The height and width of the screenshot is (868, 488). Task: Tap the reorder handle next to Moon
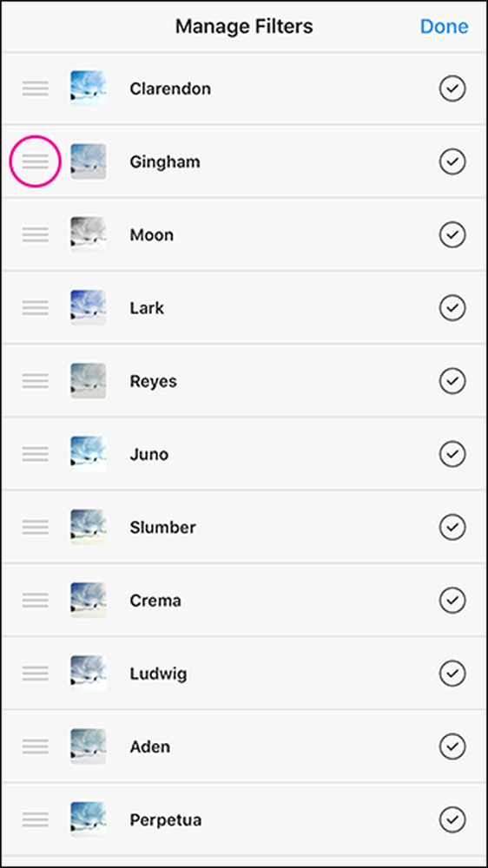point(36,234)
